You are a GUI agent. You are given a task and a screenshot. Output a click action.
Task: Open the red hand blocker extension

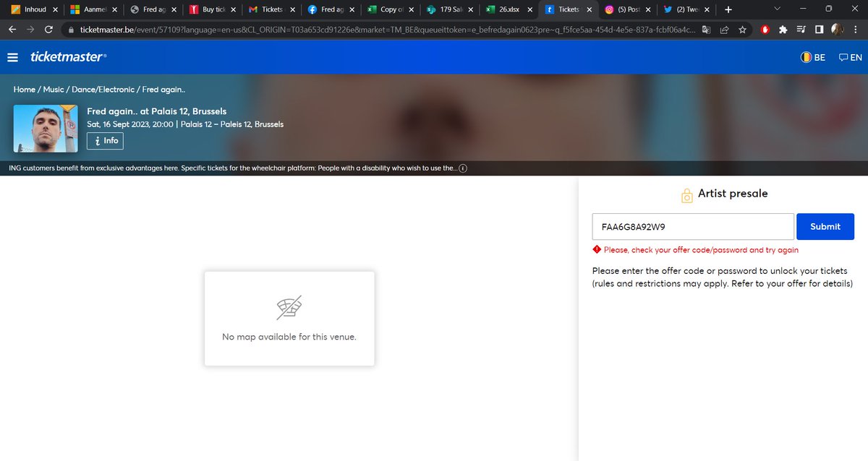(766, 30)
